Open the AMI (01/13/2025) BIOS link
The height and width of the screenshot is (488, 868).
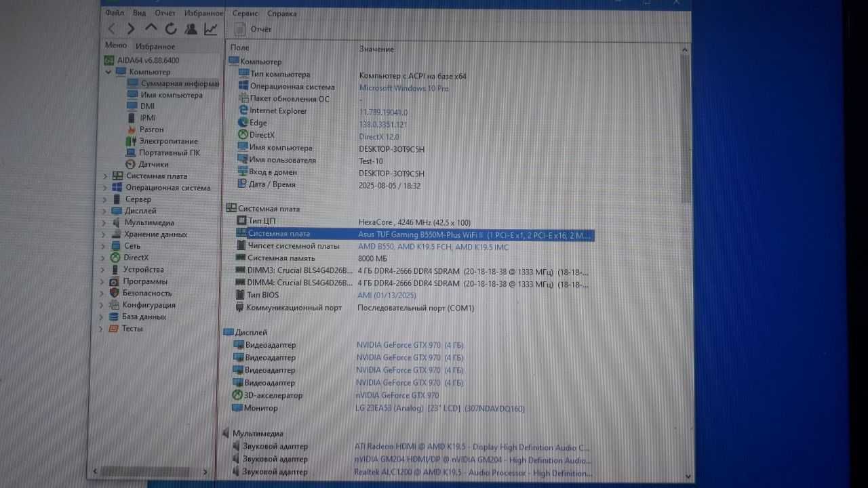(387, 296)
